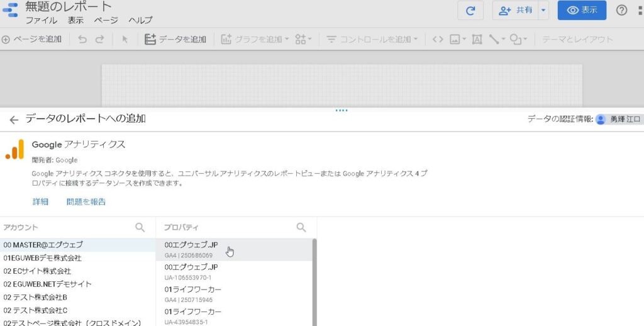Click the refresh data button
644x326 pixels.
(x=470, y=11)
